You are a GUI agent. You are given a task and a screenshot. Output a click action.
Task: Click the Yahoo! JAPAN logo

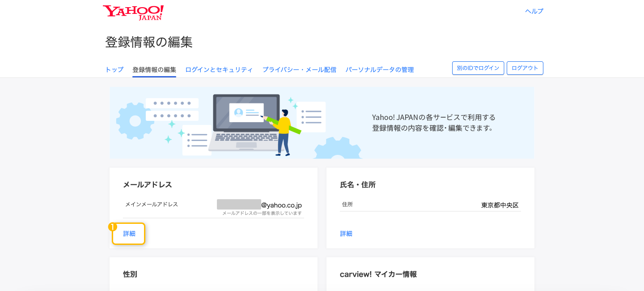click(133, 13)
